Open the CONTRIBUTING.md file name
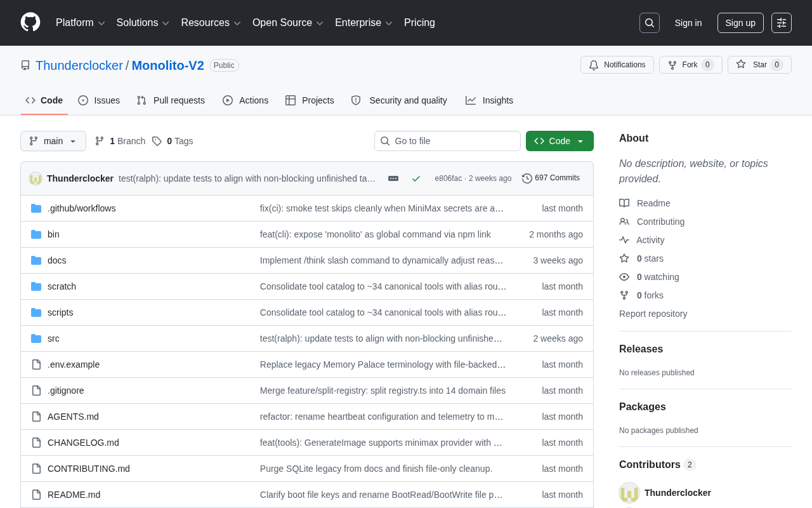Screen dimensions: 812x508 tap(89, 469)
